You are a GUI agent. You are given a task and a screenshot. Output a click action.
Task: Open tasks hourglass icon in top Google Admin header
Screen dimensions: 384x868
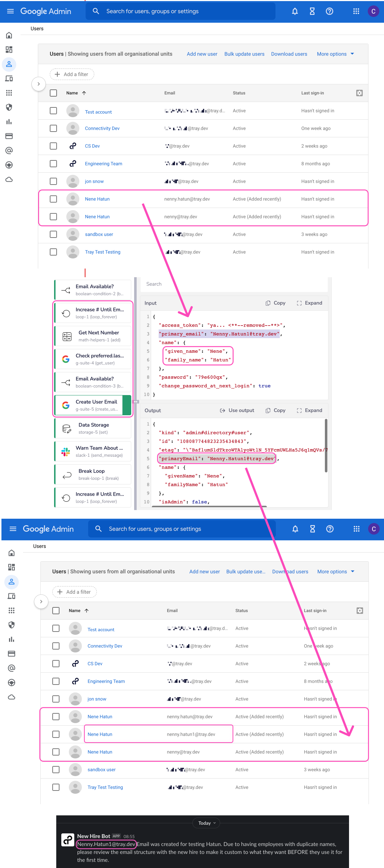click(312, 11)
